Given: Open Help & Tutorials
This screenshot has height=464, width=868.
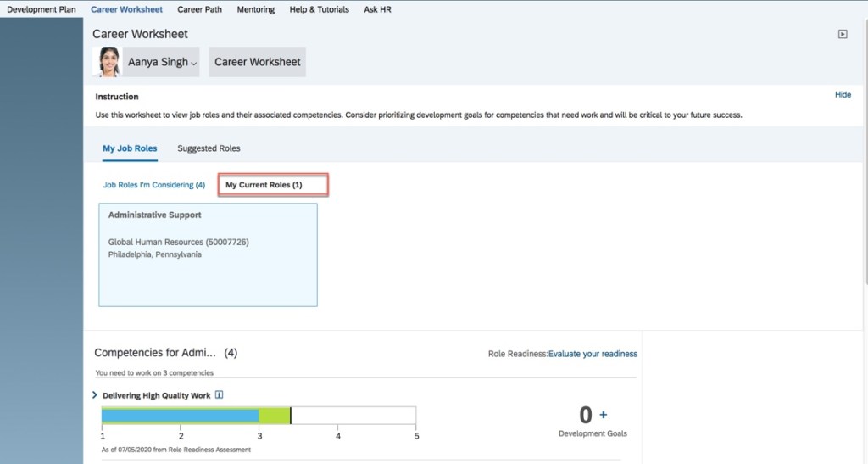Looking at the screenshot, I should (319, 10).
